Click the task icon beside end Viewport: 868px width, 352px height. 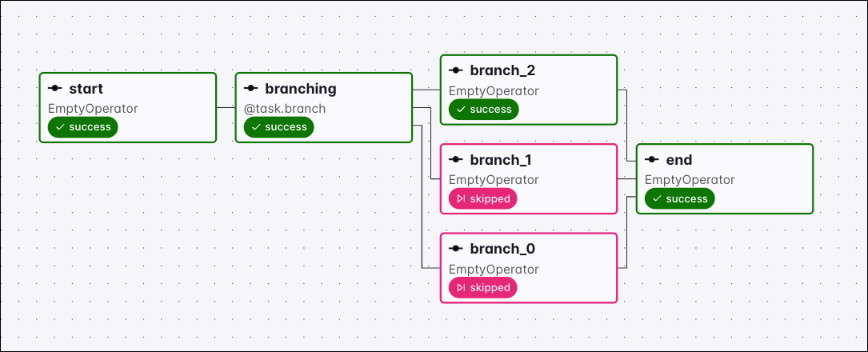coord(651,160)
